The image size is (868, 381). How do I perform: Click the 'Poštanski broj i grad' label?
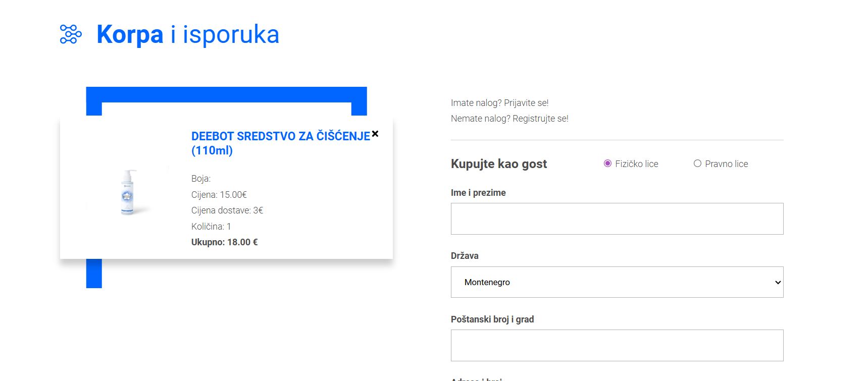click(492, 319)
